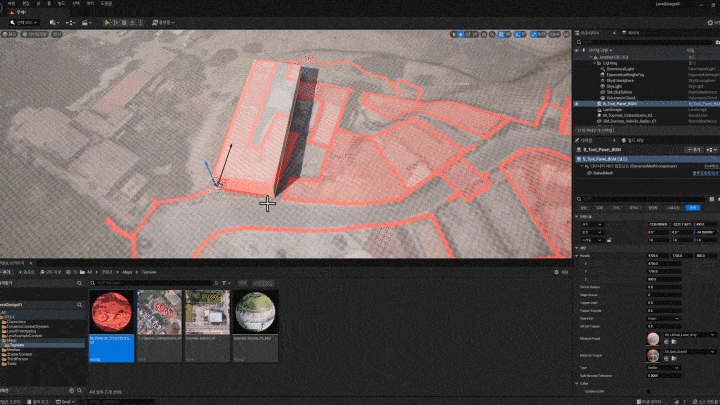The height and width of the screenshot is (405, 720).
Task: Toggle rotation snapping in viewport toolbar
Action: pos(518,34)
